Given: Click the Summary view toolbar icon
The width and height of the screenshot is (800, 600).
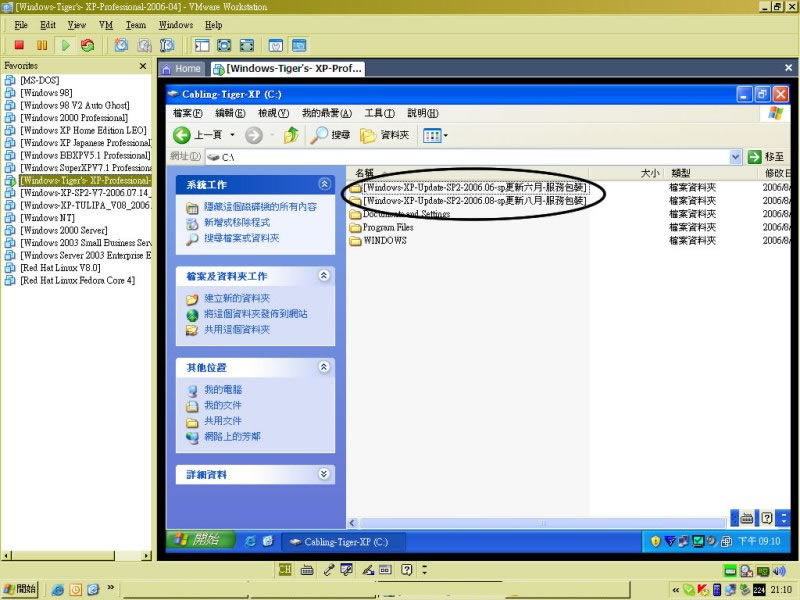Looking at the screenshot, I should (x=276, y=45).
